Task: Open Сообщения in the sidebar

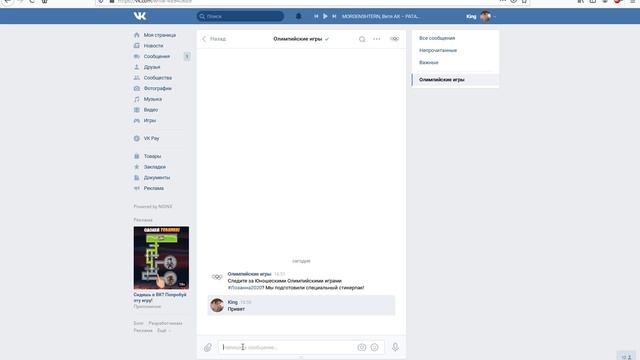Action: coord(156,56)
